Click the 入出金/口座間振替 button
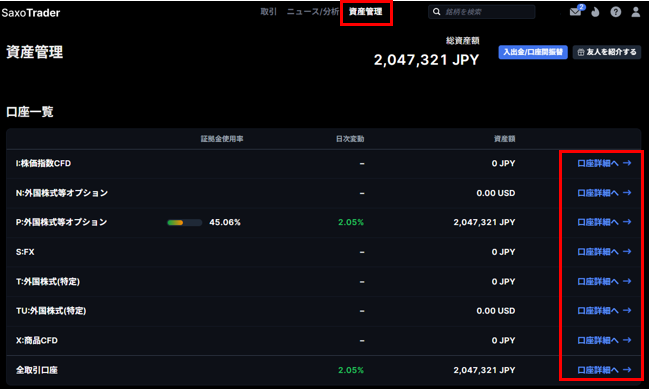 pyautogui.click(x=533, y=52)
